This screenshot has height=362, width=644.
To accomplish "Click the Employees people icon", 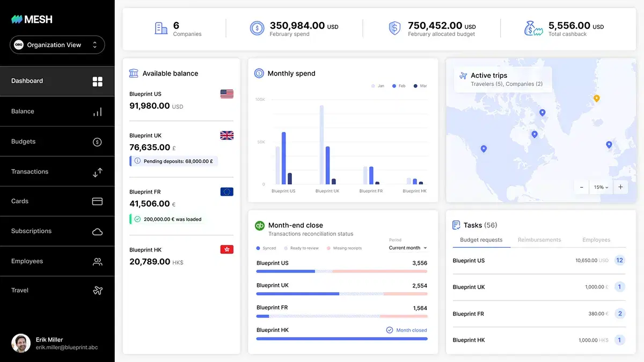I will click(x=97, y=262).
